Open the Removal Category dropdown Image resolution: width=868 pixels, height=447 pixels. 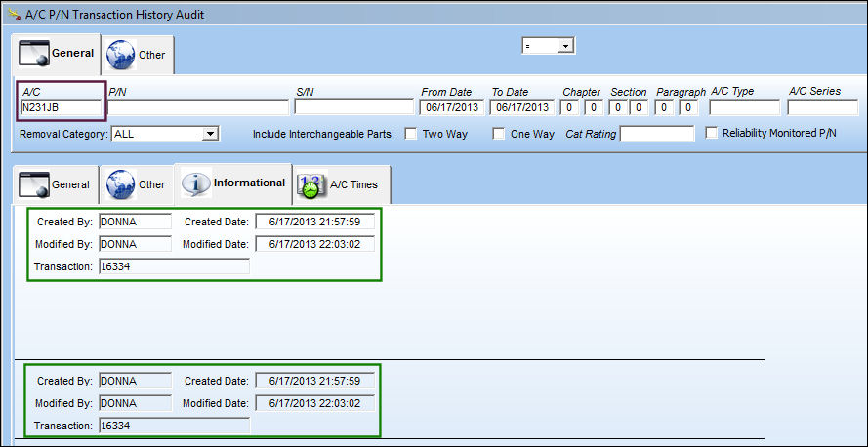210,134
